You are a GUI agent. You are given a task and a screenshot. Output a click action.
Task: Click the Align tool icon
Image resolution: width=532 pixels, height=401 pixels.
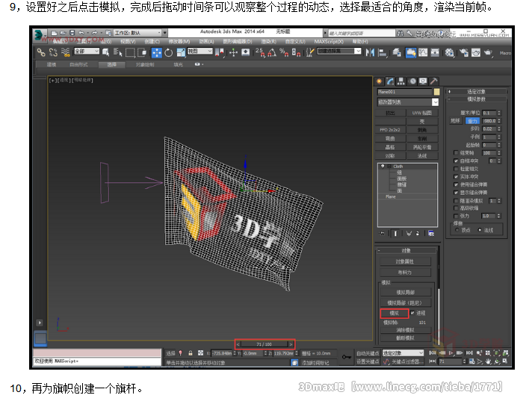tap(383, 52)
